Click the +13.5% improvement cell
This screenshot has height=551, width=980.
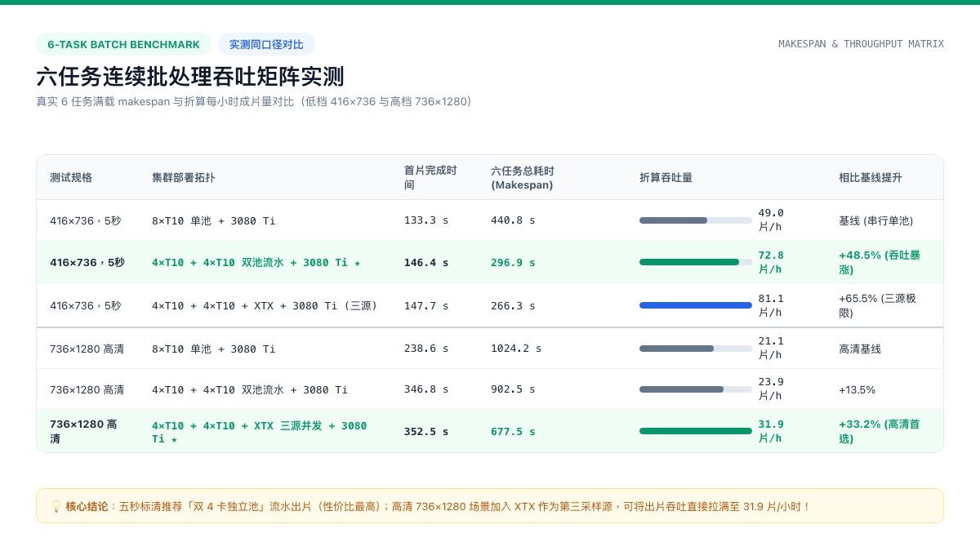tap(857, 389)
